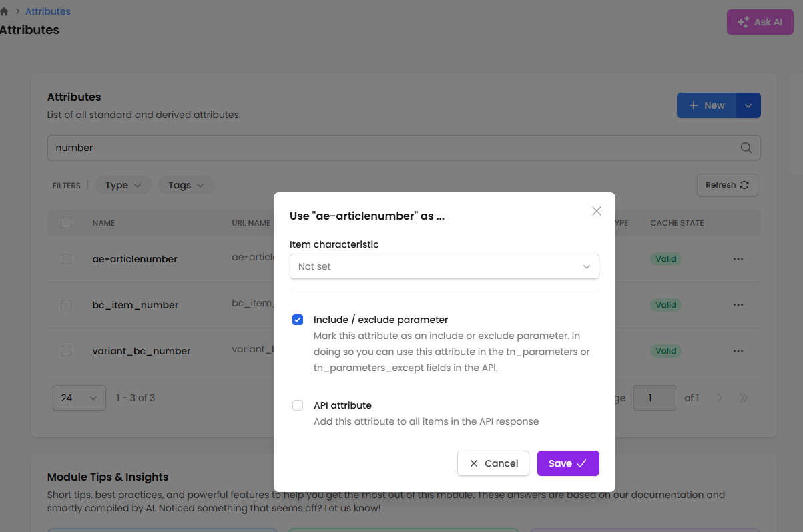Expand the New button dropdown arrow
Image resolution: width=803 pixels, height=532 pixels.
[x=748, y=105]
